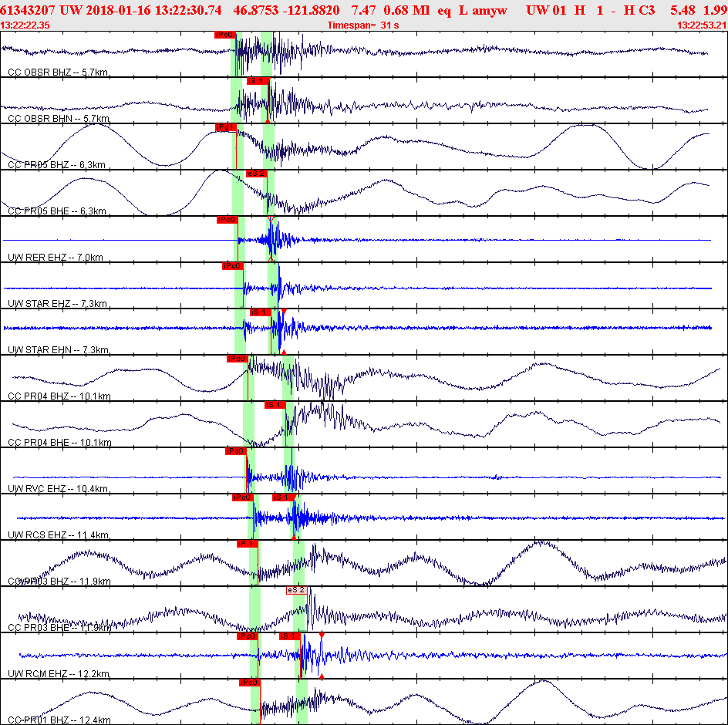Select the iPc0 pick flag on PR01 BHZ

pos(250,683)
